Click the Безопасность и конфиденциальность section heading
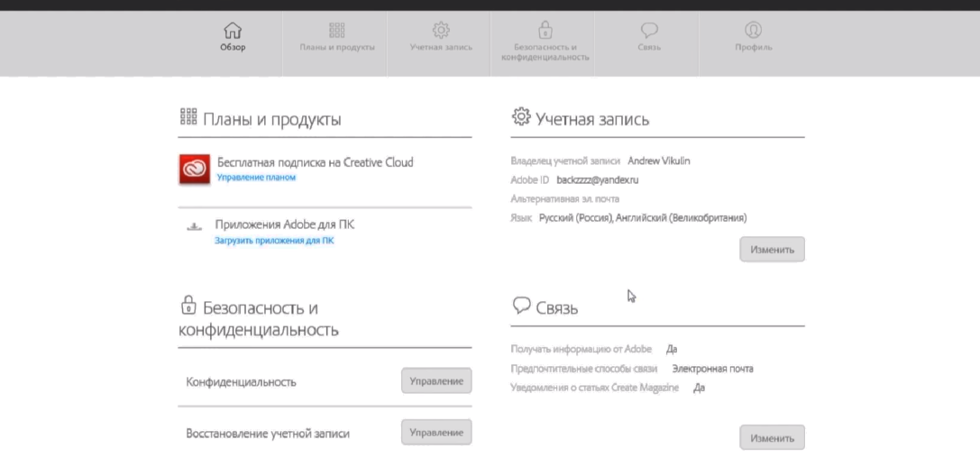The image size is (980, 467). point(259,319)
